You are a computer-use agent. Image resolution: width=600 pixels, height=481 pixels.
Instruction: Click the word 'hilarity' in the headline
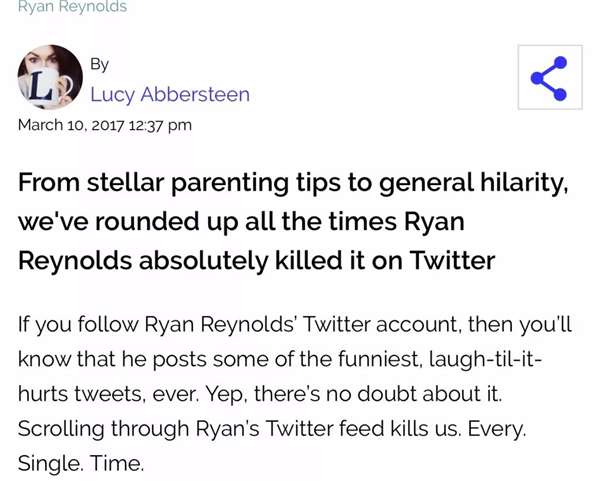point(524,183)
